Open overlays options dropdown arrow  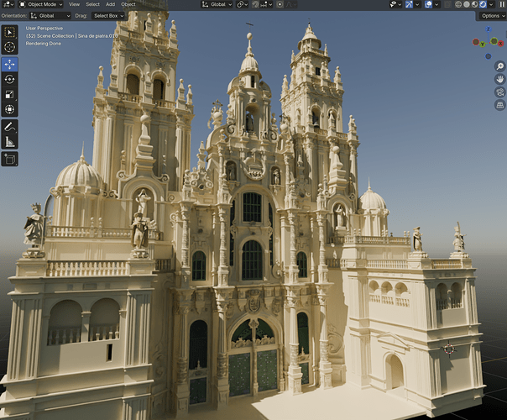[436, 4]
